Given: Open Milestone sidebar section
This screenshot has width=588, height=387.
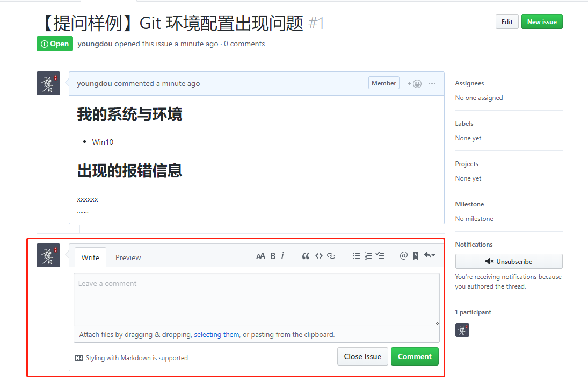Looking at the screenshot, I should pyautogui.click(x=469, y=204).
